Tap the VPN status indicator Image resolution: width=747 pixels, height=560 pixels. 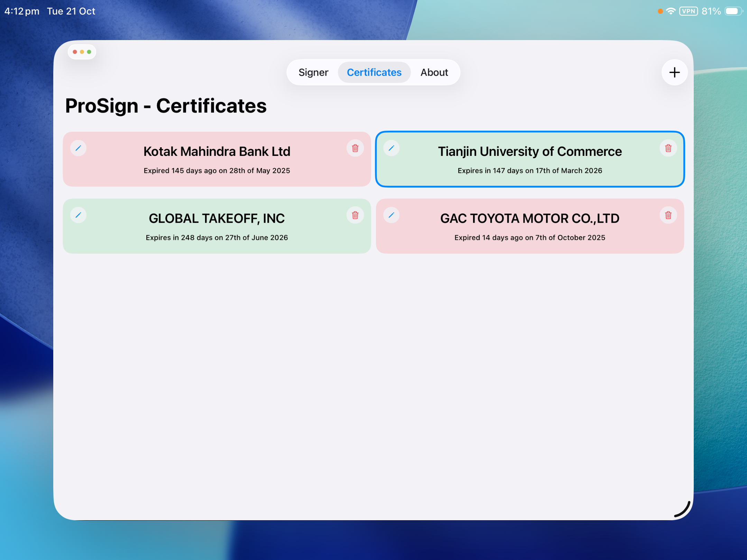tap(688, 11)
